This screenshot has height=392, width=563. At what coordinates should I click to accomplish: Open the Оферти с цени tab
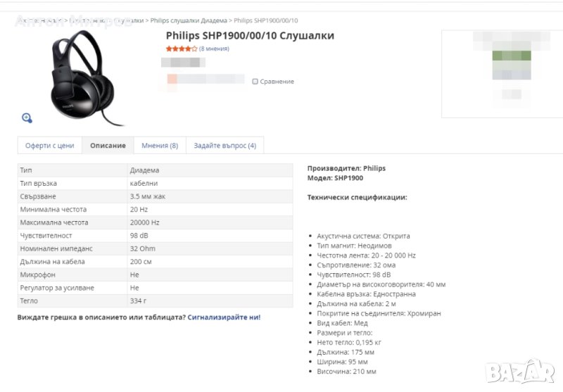point(49,146)
